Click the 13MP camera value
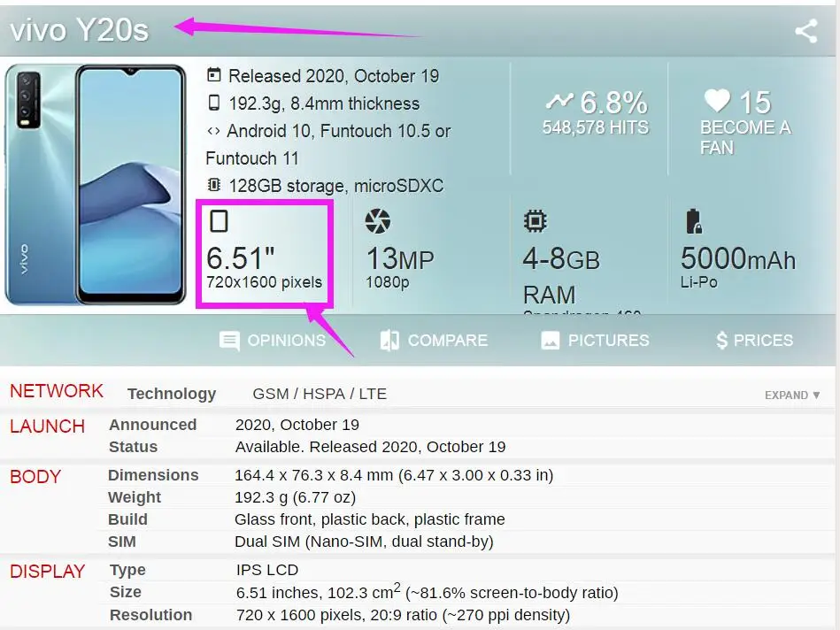The height and width of the screenshot is (630, 840). coord(400,258)
